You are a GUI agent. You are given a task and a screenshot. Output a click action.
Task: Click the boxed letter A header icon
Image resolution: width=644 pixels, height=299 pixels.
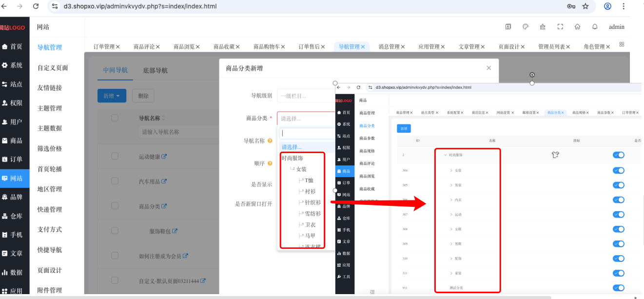click(508, 27)
